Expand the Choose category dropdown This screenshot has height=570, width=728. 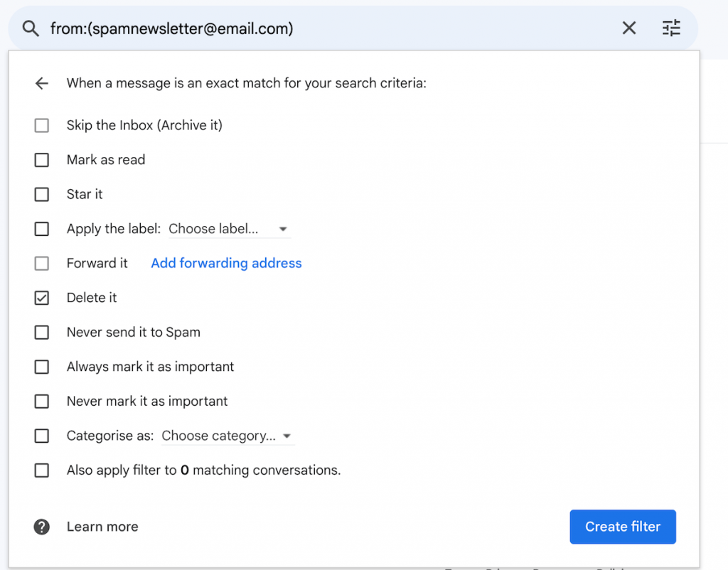tap(227, 436)
